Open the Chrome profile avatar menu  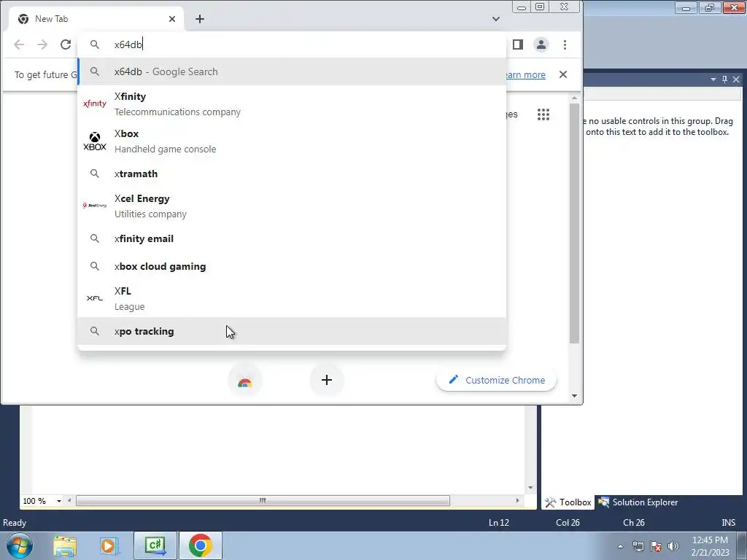[x=541, y=44]
